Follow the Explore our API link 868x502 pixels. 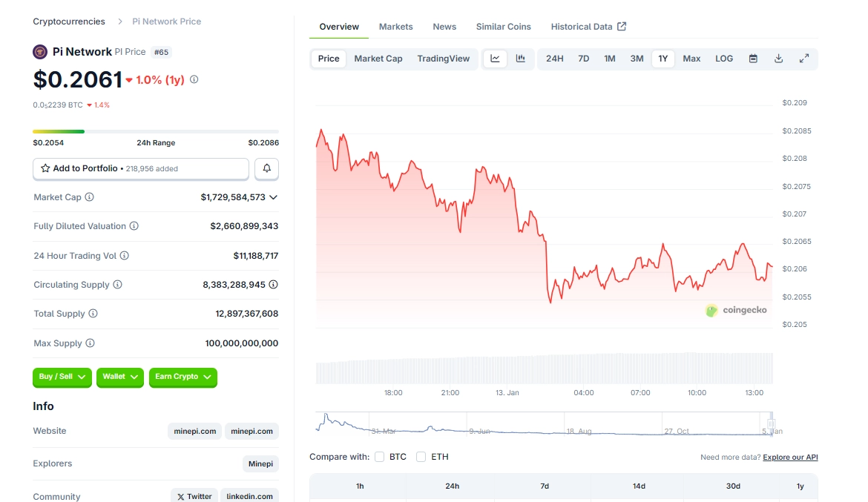pyautogui.click(x=790, y=458)
